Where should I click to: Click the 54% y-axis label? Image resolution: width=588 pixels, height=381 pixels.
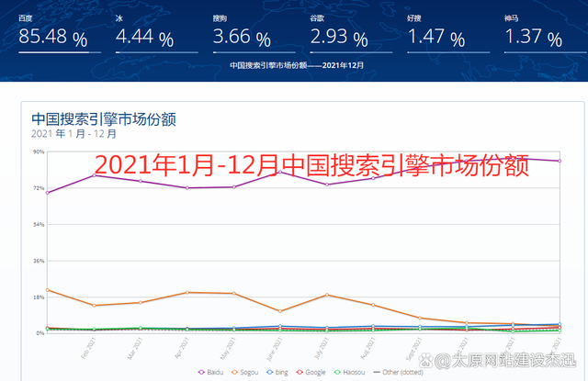click(x=39, y=224)
